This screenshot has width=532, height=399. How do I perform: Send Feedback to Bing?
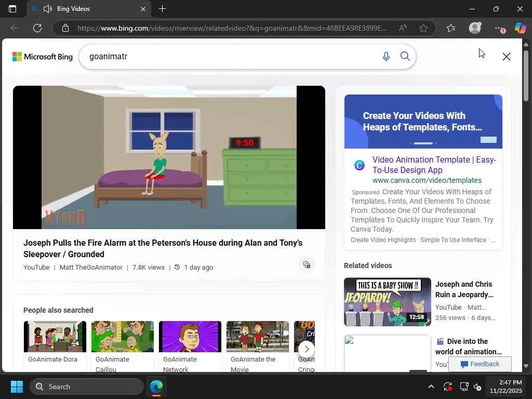click(x=480, y=364)
